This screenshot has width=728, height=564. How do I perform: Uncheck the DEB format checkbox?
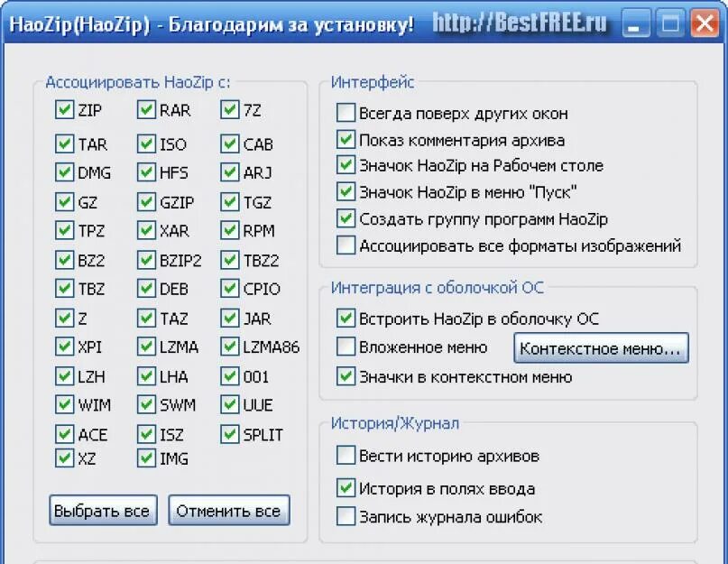pyautogui.click(x=146, y=289)
